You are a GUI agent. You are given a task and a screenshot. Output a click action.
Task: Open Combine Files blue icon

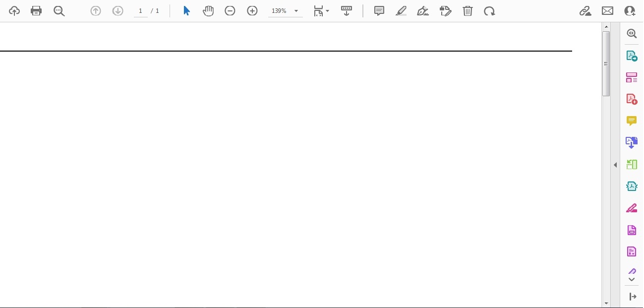[632, 143]
